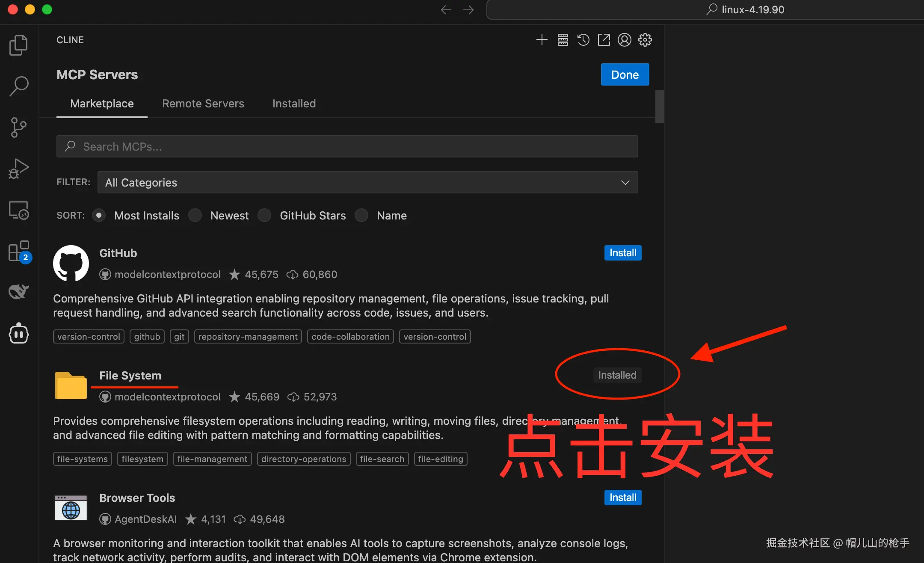Sort servers by Name radio button
Image resolution: width=924 pixels, height=563 pixels.
pyautogui.click(x=362, y=215)
